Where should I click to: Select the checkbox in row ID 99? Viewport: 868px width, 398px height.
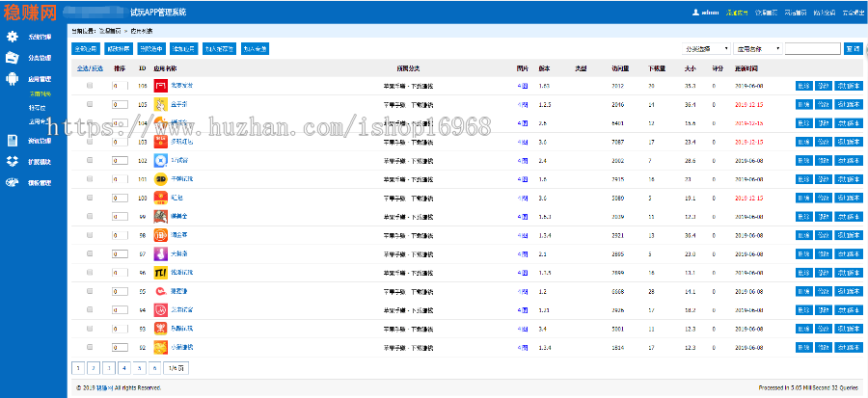[90, 216]
